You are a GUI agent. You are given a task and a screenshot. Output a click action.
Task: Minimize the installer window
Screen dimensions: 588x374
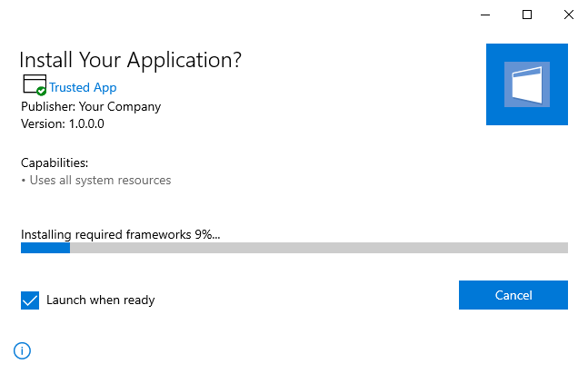coord(485,15)
